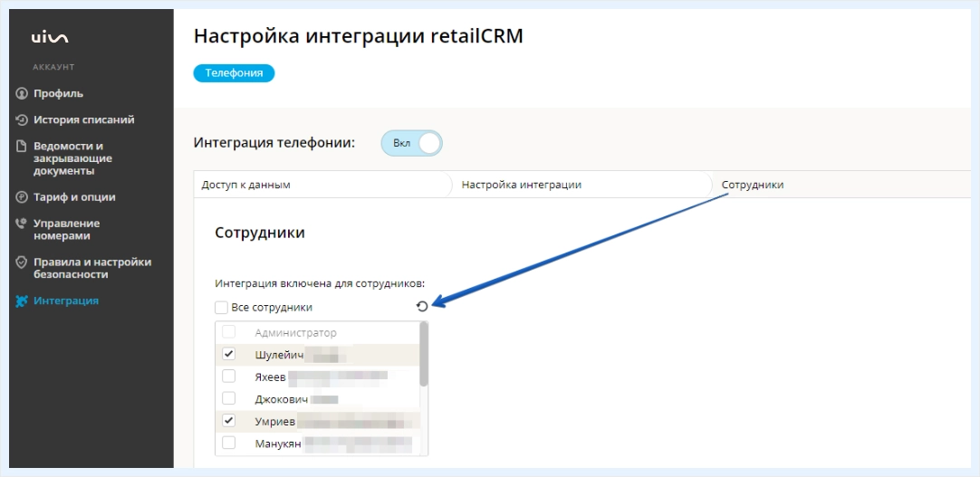This screenshot has height=477, width=980.
Task: Click the Сотрудники section heading
Action: click(260, 234)
